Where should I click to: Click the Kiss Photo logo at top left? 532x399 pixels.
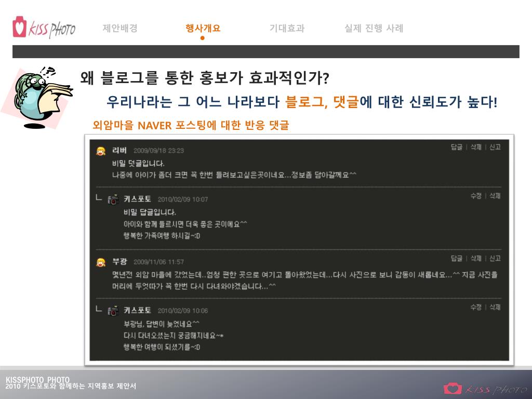(x=44, y=27)
